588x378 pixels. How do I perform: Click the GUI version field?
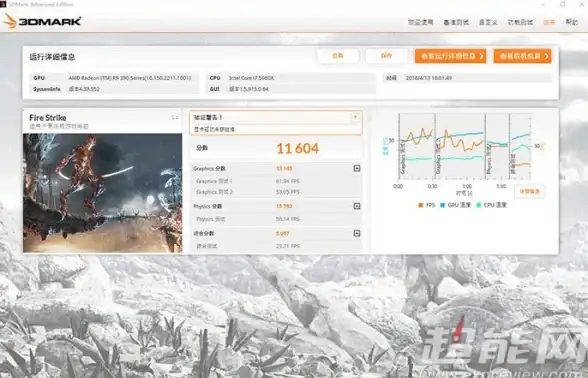coord(249,89)
